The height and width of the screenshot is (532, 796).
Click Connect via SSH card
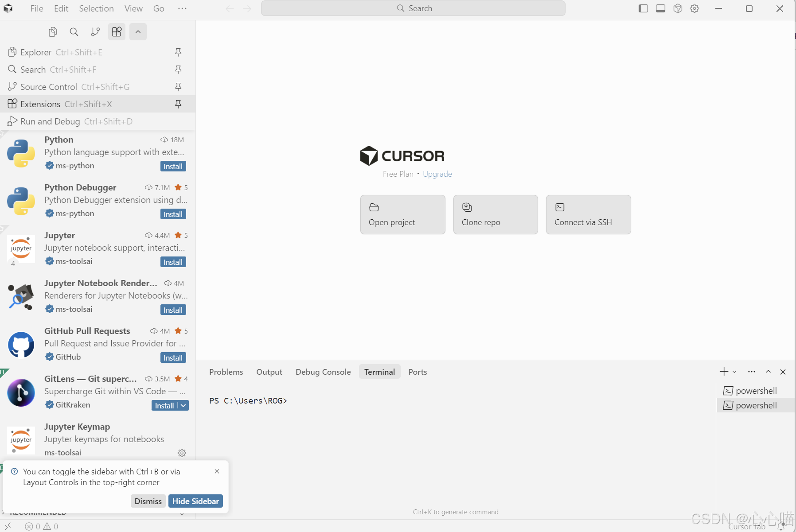point(588,214)
